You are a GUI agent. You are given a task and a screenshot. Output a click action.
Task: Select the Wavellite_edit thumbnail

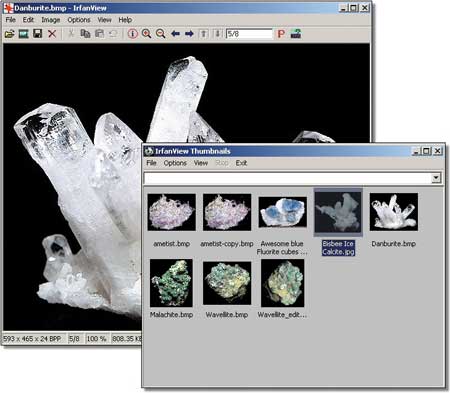[x=283, y=283]
